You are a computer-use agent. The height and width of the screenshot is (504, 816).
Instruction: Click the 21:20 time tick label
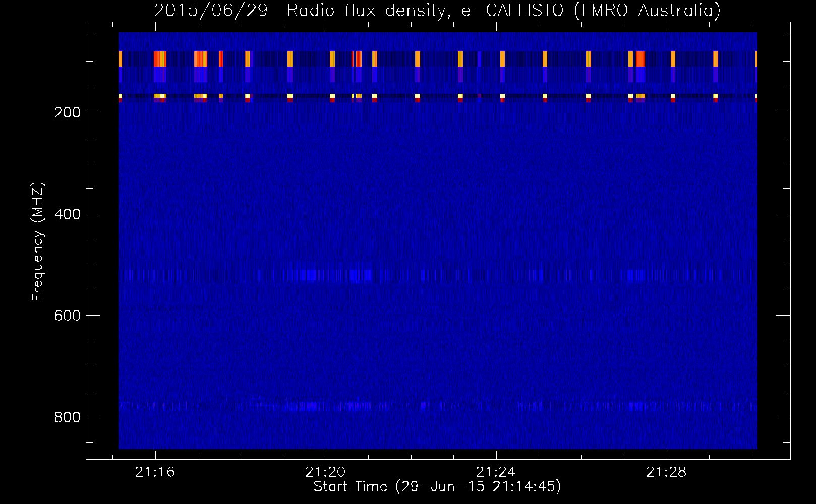(325, 472)
